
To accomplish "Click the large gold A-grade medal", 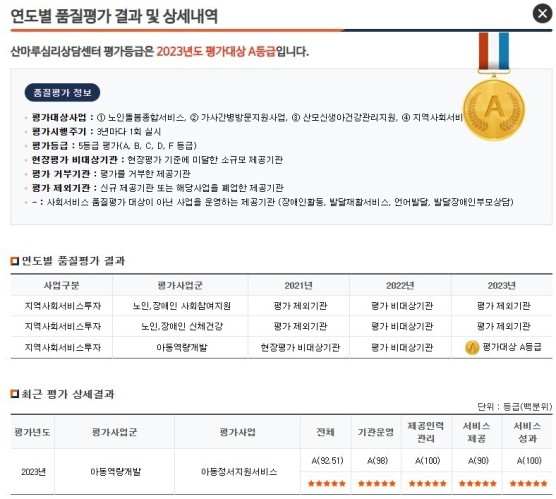I will [x=494, y=109].
